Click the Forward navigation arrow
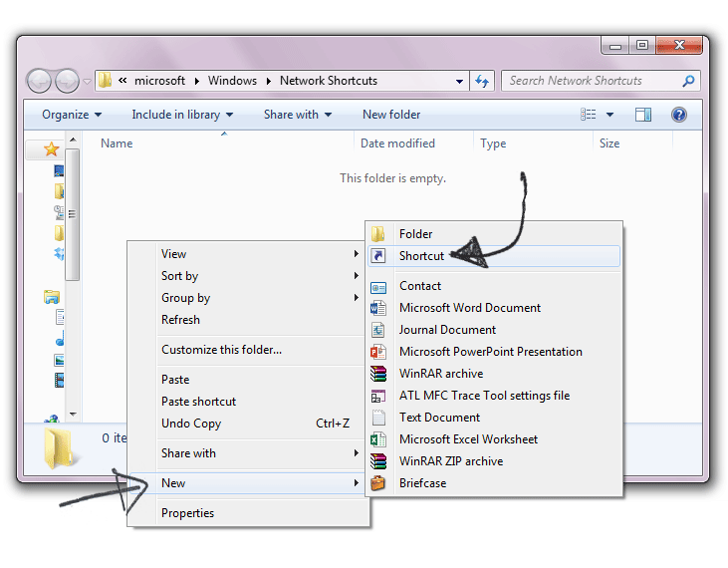This screenshot has height=568, width=728. [68, 81]
